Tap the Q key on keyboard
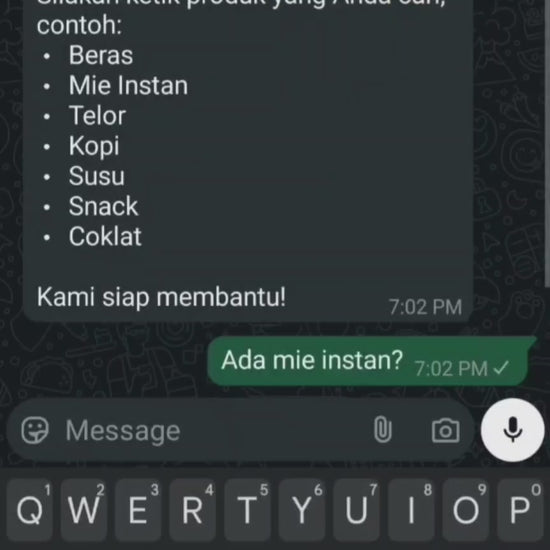 (x=29, y=510)
